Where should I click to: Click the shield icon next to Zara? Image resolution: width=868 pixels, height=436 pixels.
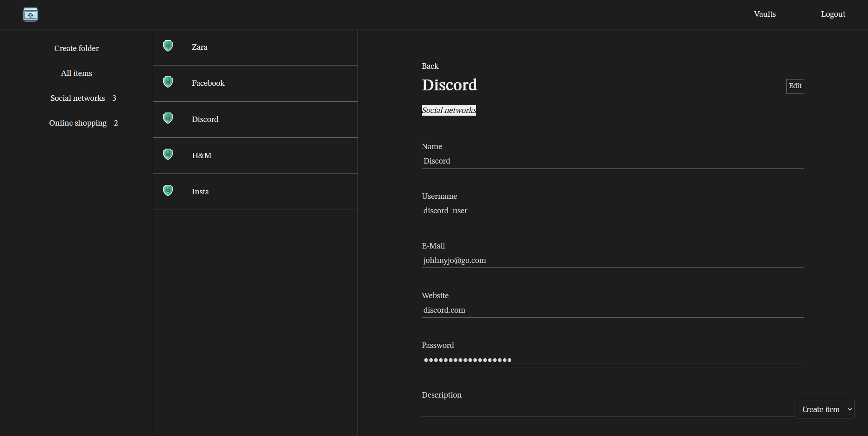(x=168, y=46)
